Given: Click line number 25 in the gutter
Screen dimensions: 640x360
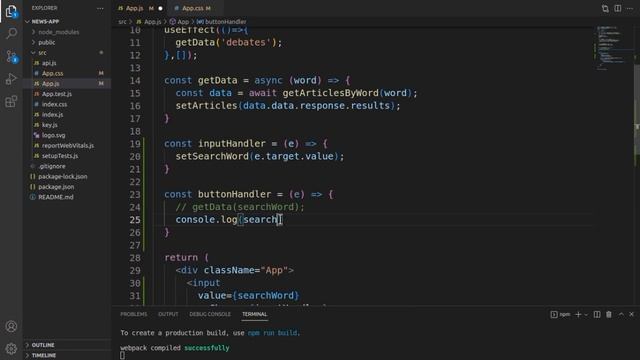Looking at the screenshot, I should pos(135,220).
